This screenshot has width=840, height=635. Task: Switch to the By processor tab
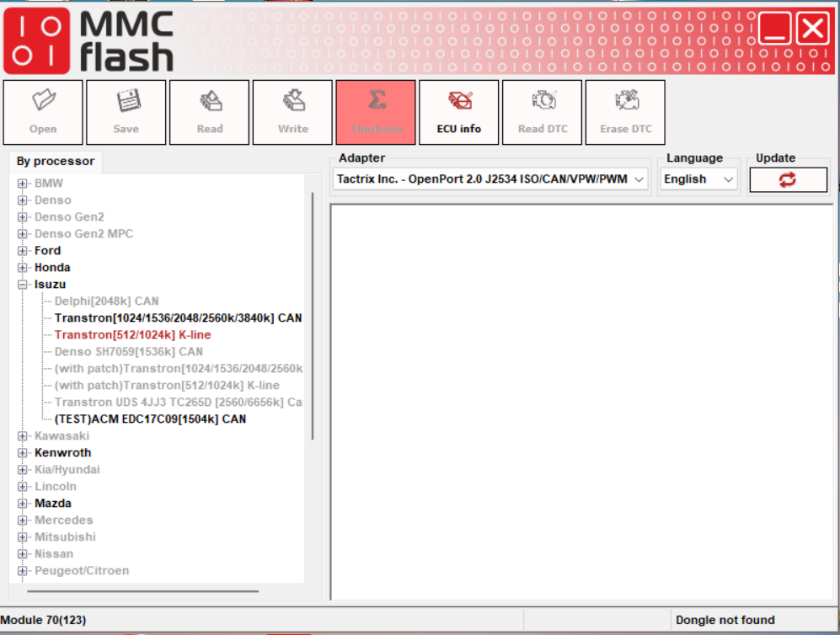(56, 161)
